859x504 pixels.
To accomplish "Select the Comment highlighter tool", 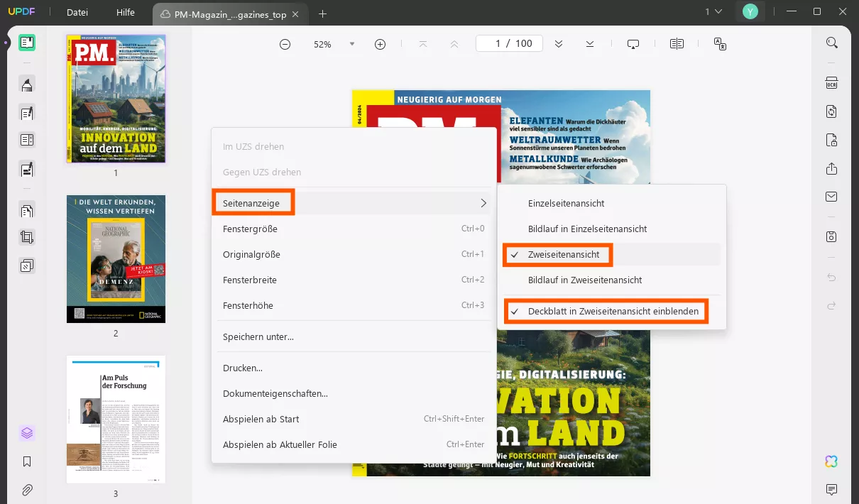I will tap(27, 85).
